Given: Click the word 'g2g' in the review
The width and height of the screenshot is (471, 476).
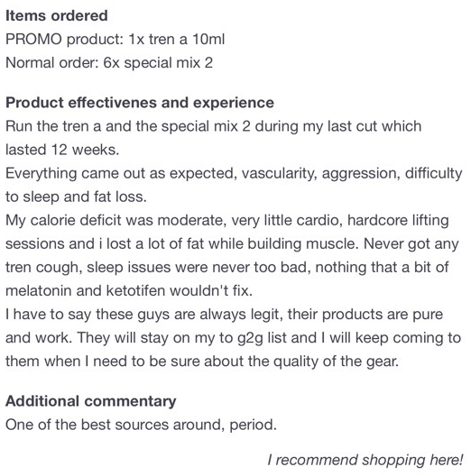Looking at the screenshot, I should tap(250, 338).
